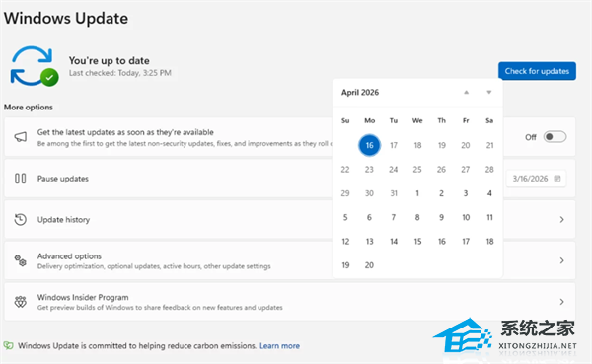592x364 pixels.
Task: Select date 4 in calendar
Action: (489, 193)
